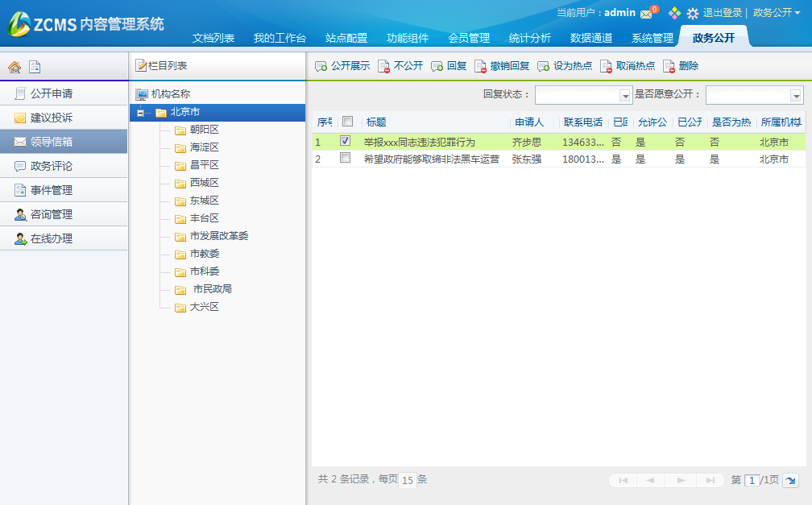The image size is (812, 505).
Task: Click the colorful diamond theme icon
Action: (x=674, y=13)
